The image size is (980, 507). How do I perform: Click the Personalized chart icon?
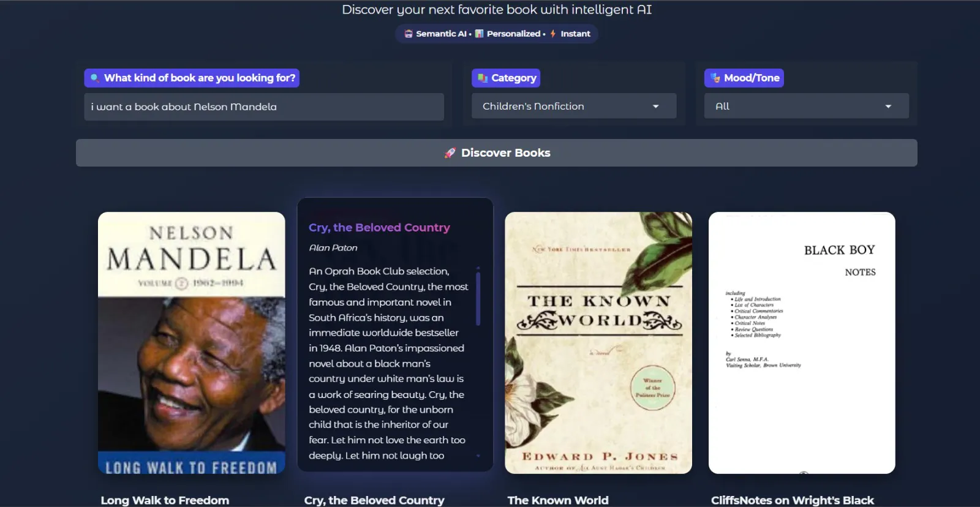[480, 34]
